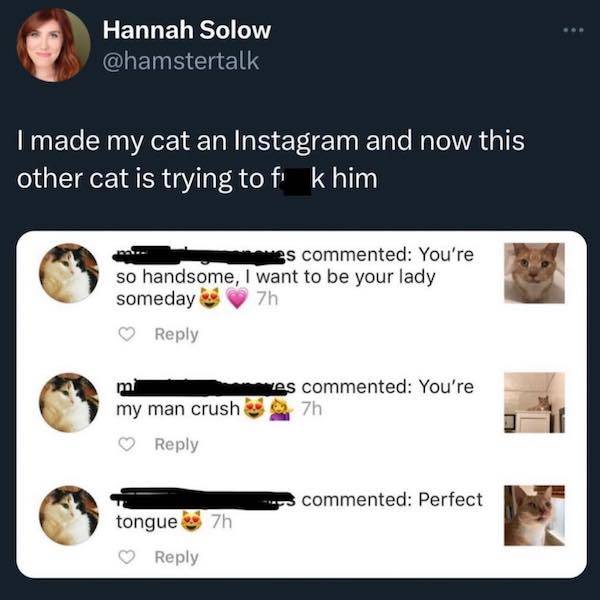
Task: Click the tweet author's profile picture
Action: pos(52,45)
